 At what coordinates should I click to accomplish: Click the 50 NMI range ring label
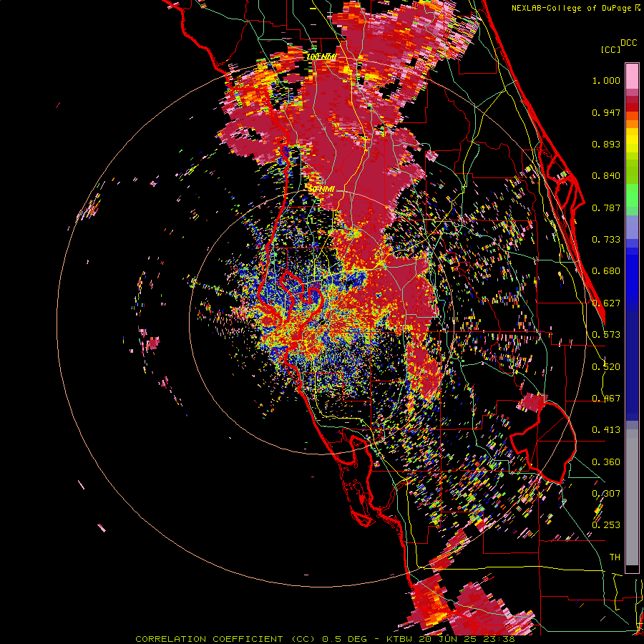coord(321,190)
